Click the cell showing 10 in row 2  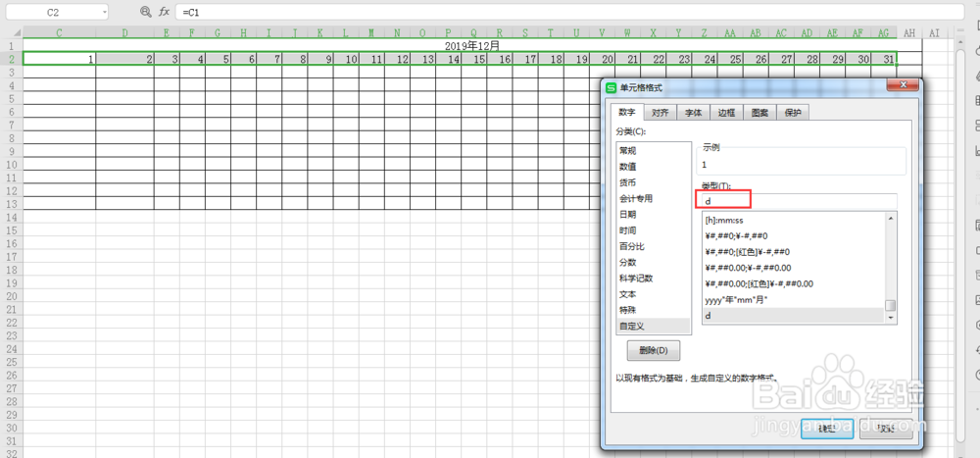(346, 59)
